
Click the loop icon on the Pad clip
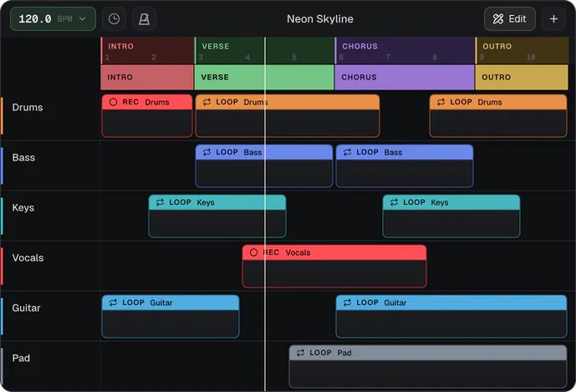coord(300,353)
